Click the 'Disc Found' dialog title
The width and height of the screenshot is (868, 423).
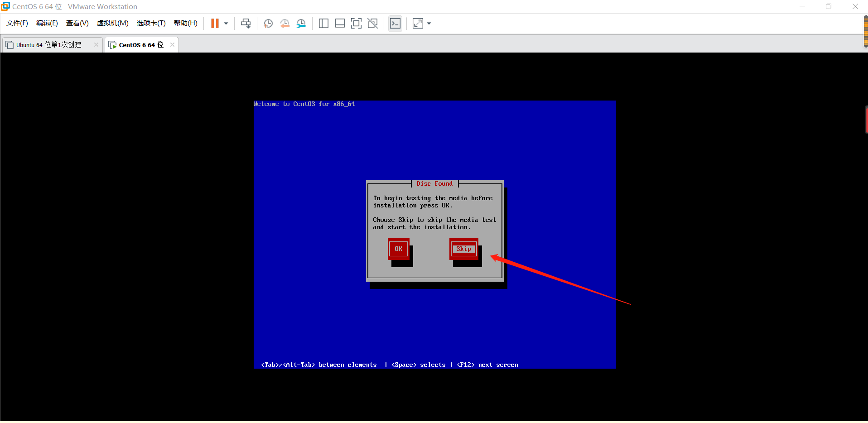click(434, 183)
